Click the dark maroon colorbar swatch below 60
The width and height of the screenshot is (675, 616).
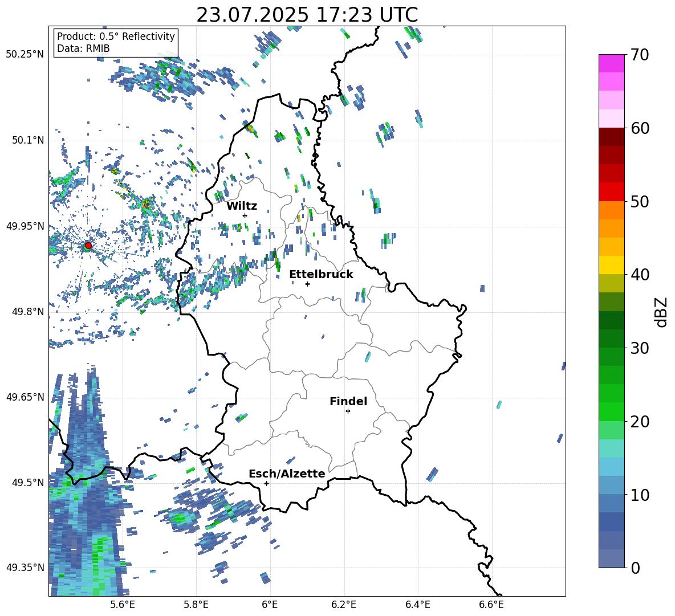[611, 137]
